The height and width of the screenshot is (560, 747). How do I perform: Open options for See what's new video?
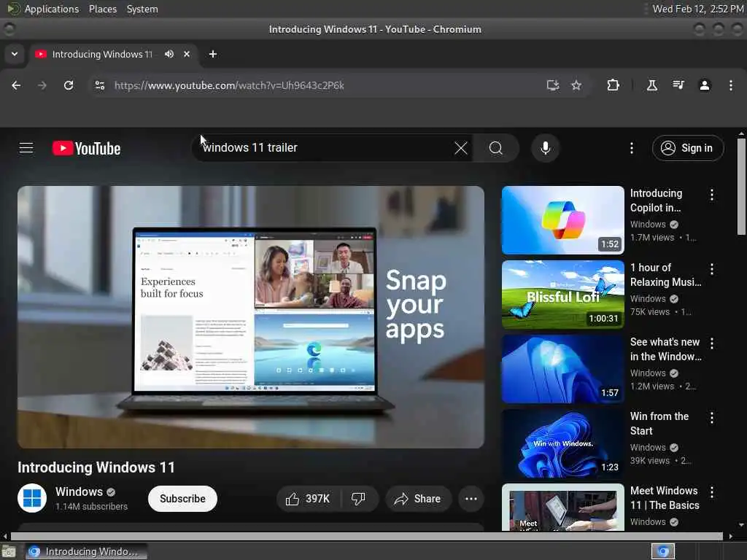[x=712, y=343]
